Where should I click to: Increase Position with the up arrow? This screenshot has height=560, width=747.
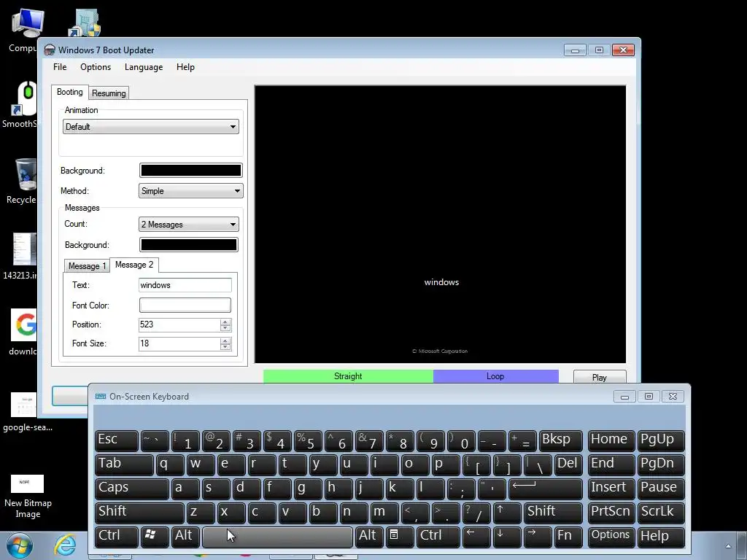tap(225, 322)
